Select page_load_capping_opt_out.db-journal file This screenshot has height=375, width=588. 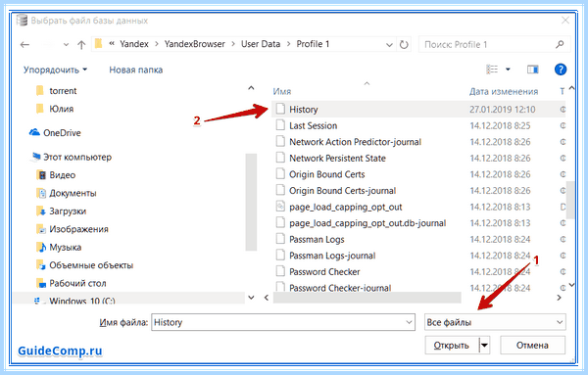coord(367,223)
